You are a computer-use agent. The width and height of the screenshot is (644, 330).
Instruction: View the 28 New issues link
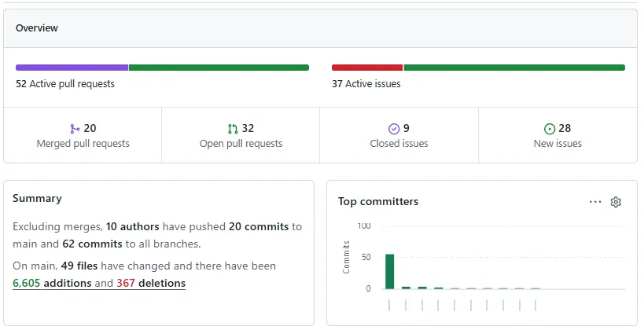coord(558,136)
